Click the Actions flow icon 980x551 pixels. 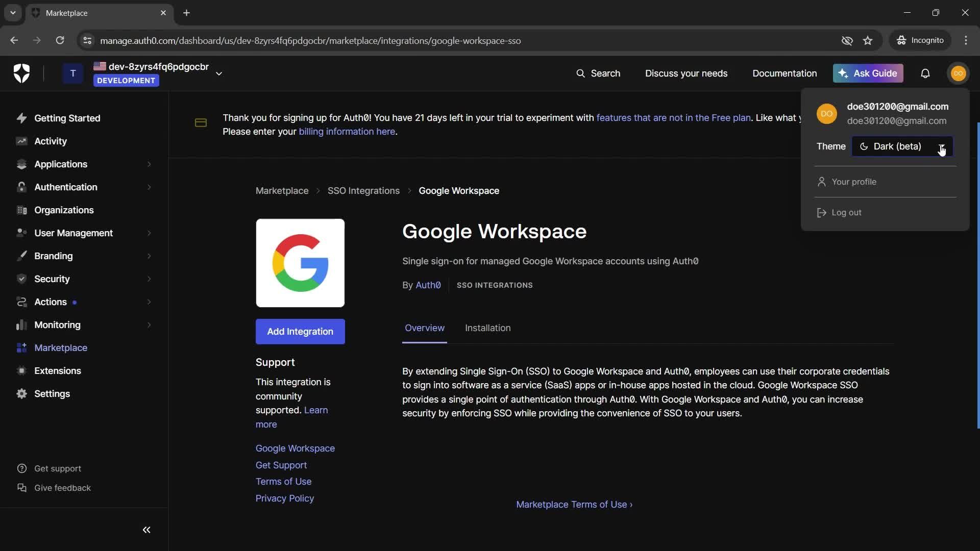pyautogui.click(x=21, y=302)
